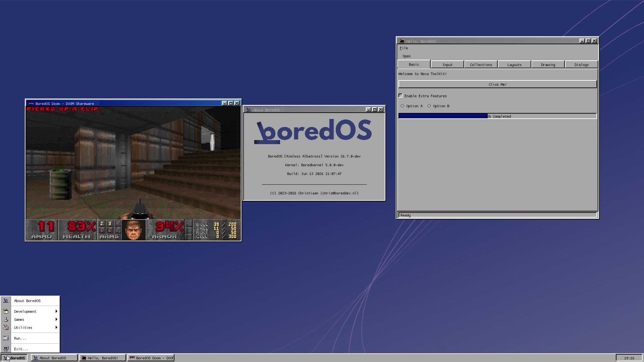644x362 pixels.
Task: Click the Doom ARMS weapon slots panel
Action: (x=109, y=230)
